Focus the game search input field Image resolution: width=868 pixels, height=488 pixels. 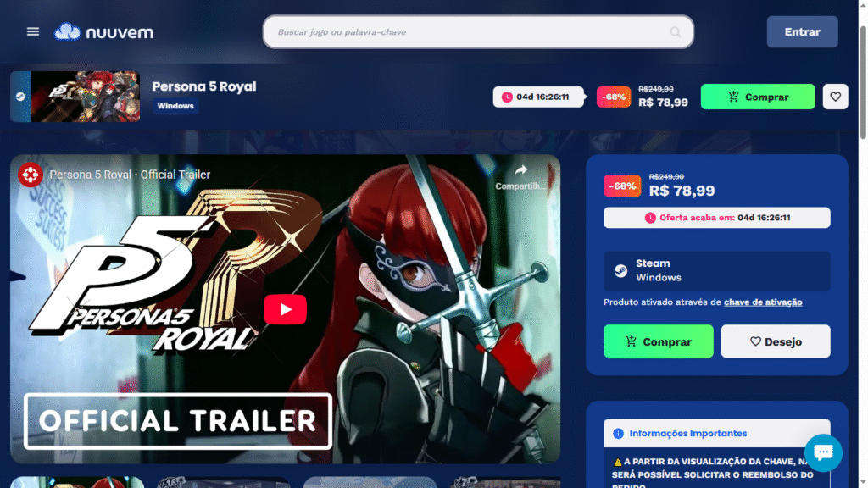[470, 32]
